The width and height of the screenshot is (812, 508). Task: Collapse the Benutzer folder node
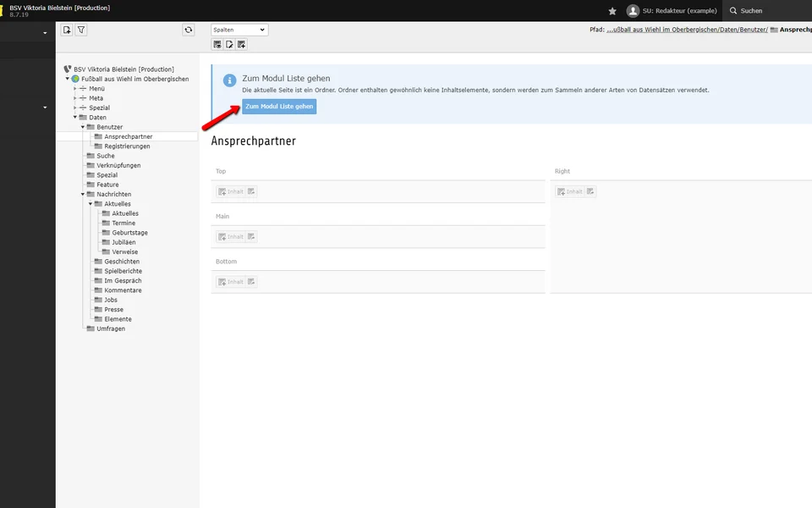point(83,127)
